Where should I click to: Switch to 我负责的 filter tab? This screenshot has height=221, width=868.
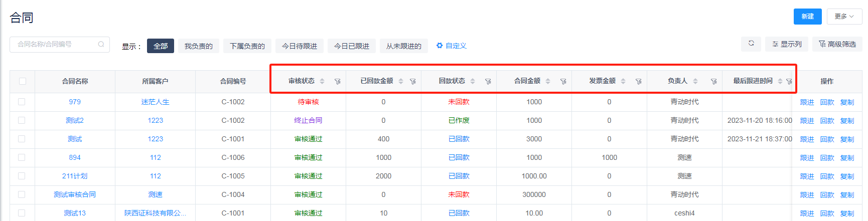pyautogui.click(x=198, y=46)
